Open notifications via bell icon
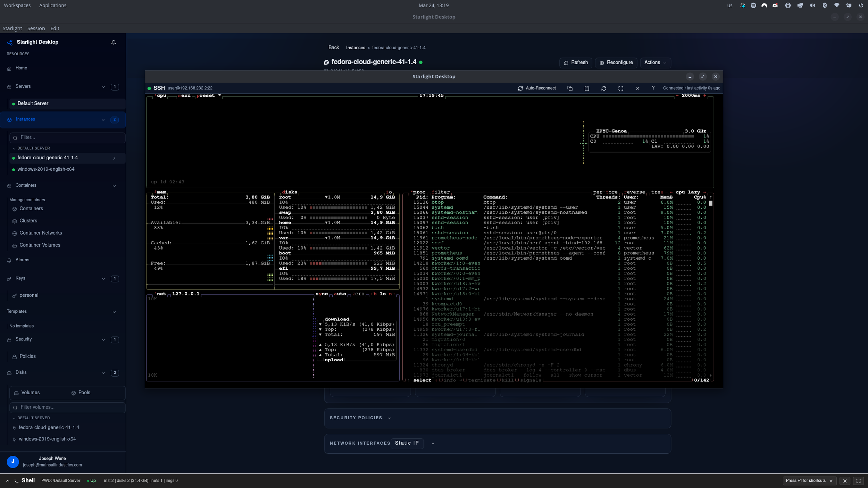Screen dimensions: 868x488 click(114, 42)
